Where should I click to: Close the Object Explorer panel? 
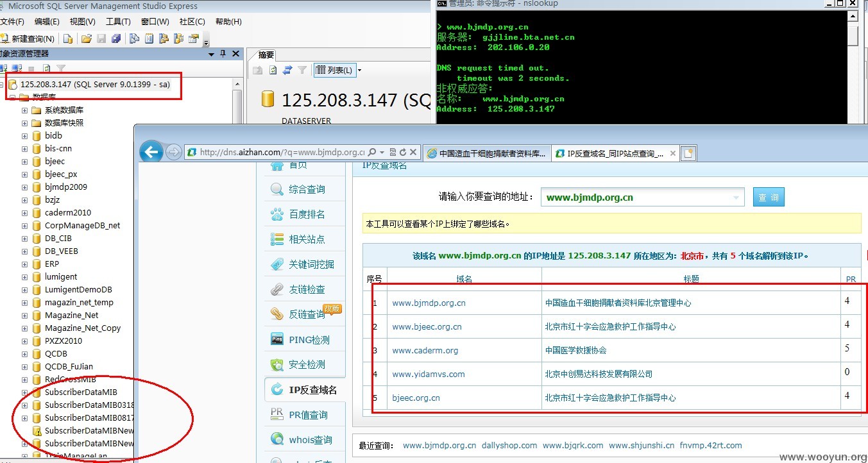click(x=235, y=54)
